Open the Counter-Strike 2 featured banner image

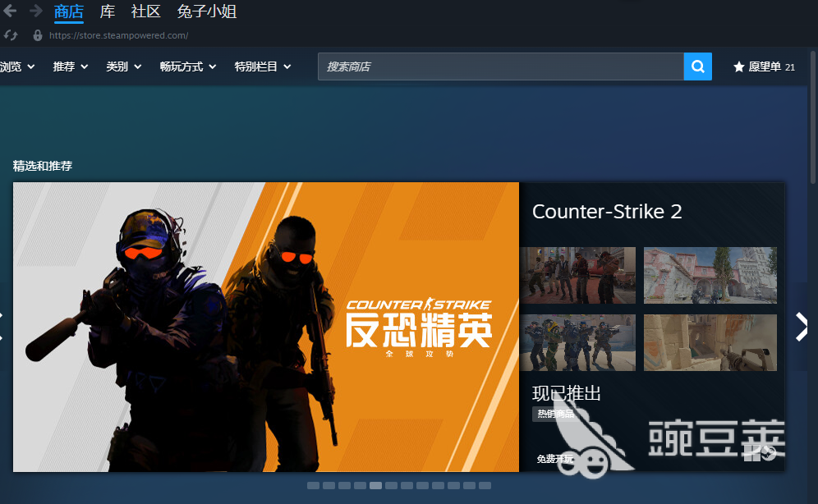click(266, 327)
